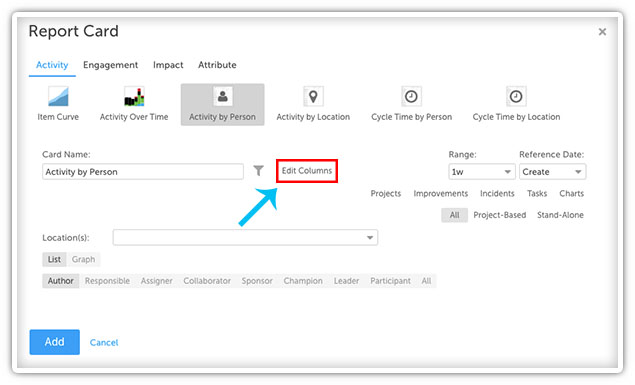Expand the Location(s) dropdown

245,238
